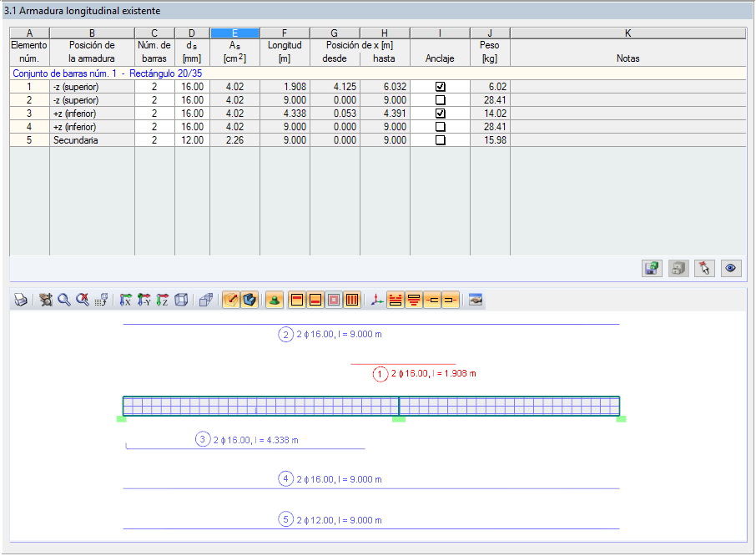Click the beam drawing in graphic
The height and width of the screenshot is (556, 756).
371,406
